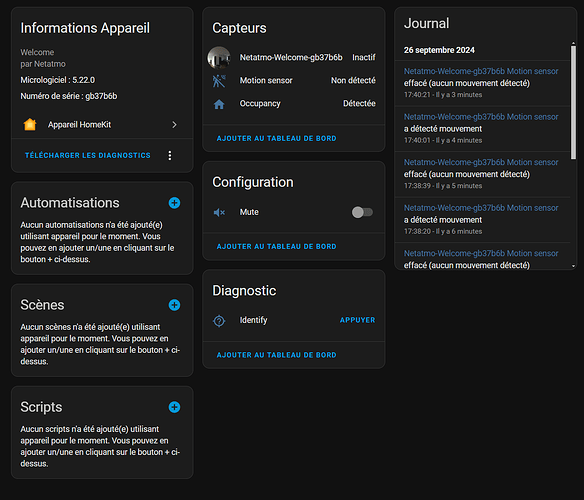This screenshot has height=500, width=584.
Task: Add Capteurs card to tableau de bord
Action: pos(276,138)
